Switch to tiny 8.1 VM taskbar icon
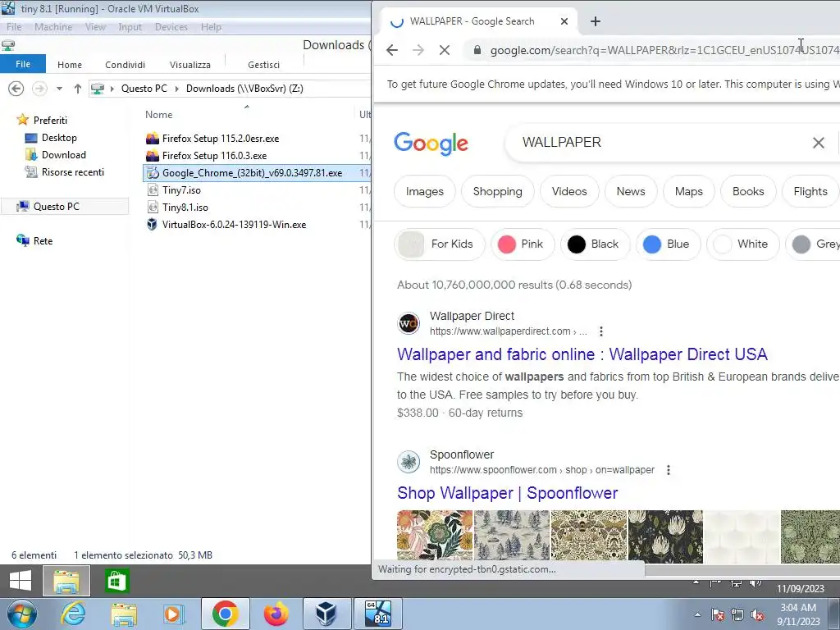 pyautogui.click(x=377, y=614)
